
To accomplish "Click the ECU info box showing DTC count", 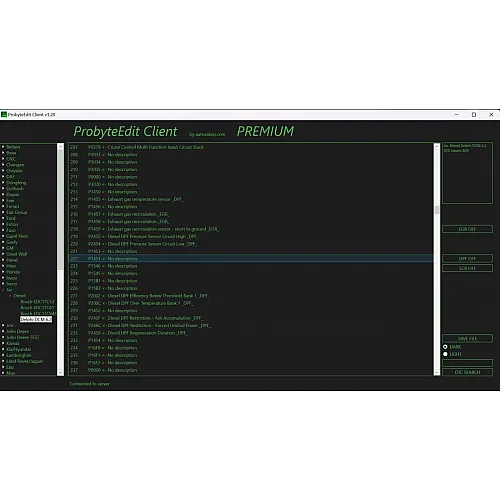I will point(467,173).
